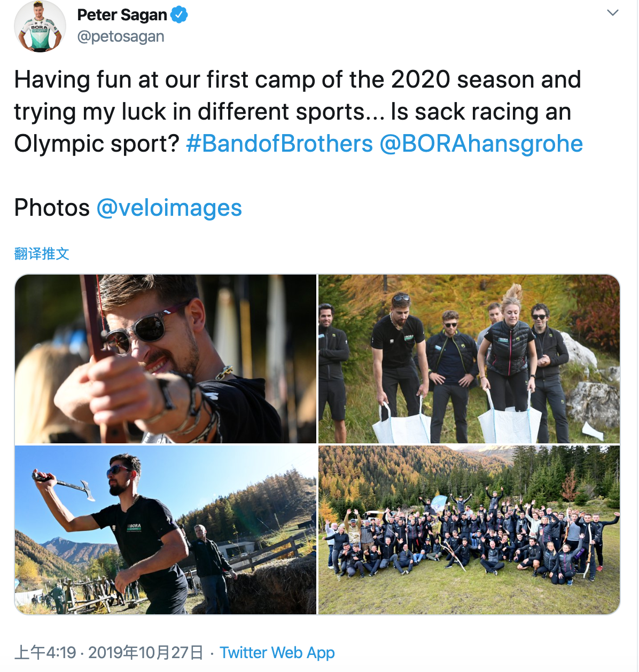This screenshot has height=672, width=639.
Task: Open the @petosagan handle
Action: pos(121,36)
